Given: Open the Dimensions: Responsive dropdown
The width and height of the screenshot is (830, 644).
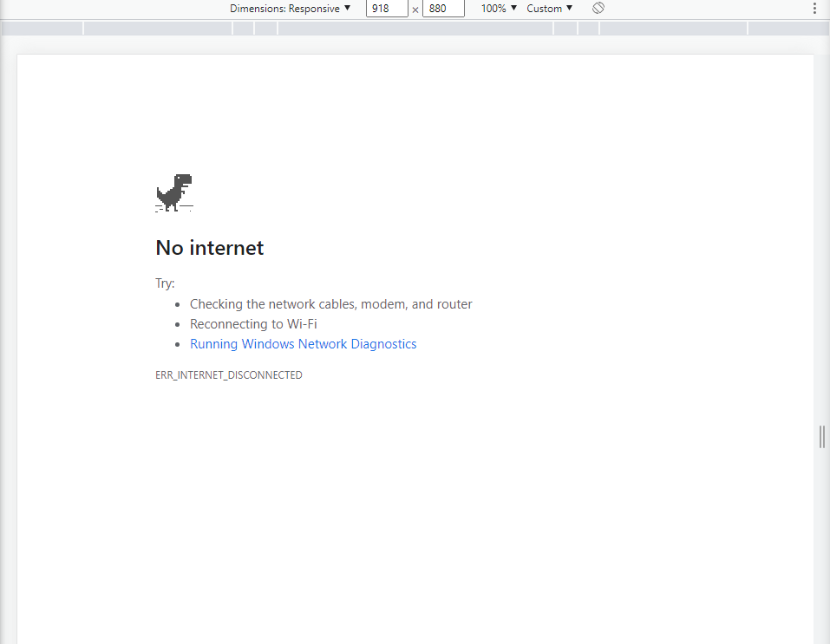Looking at the screenshot, I should (x=290, y=9).
